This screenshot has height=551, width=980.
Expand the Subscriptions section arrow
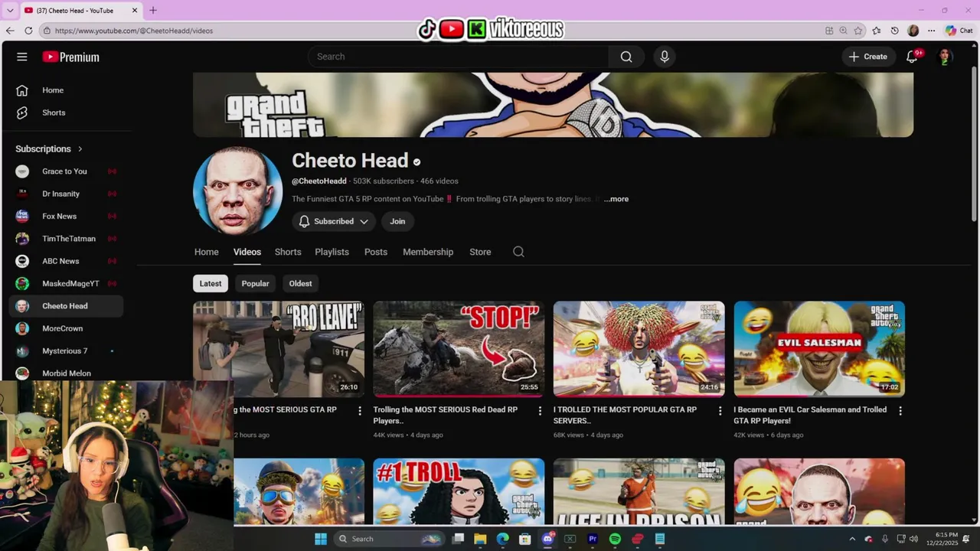80,148
